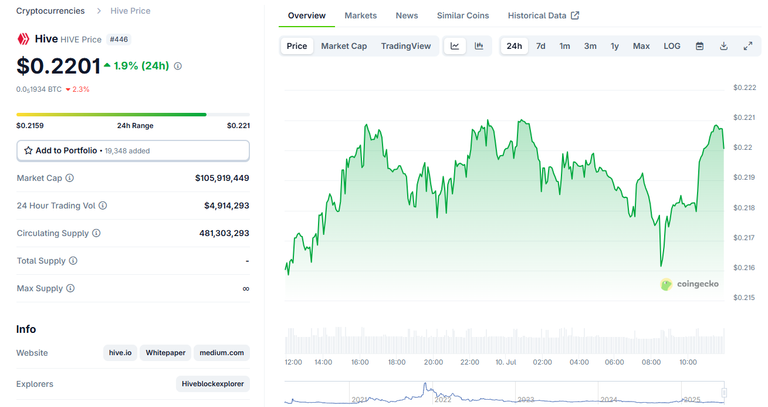768x407 pixels.
Task: Click the Add to Portfolio button
Action: (x=133, y=151)
